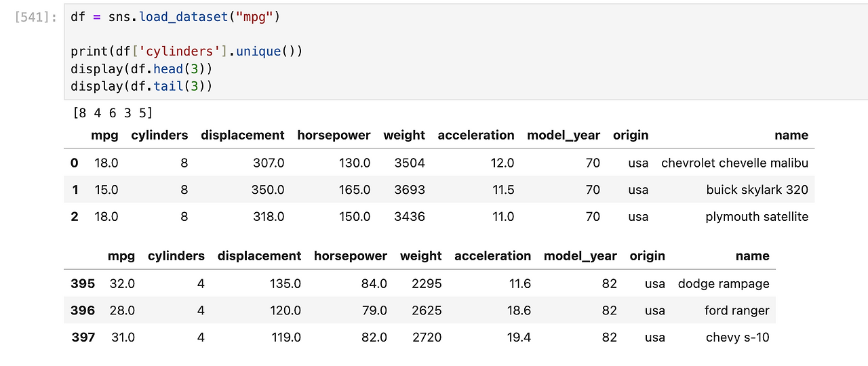868x366 pixels.
Task: Click the ford ranger cell
Action: [736, 310]
